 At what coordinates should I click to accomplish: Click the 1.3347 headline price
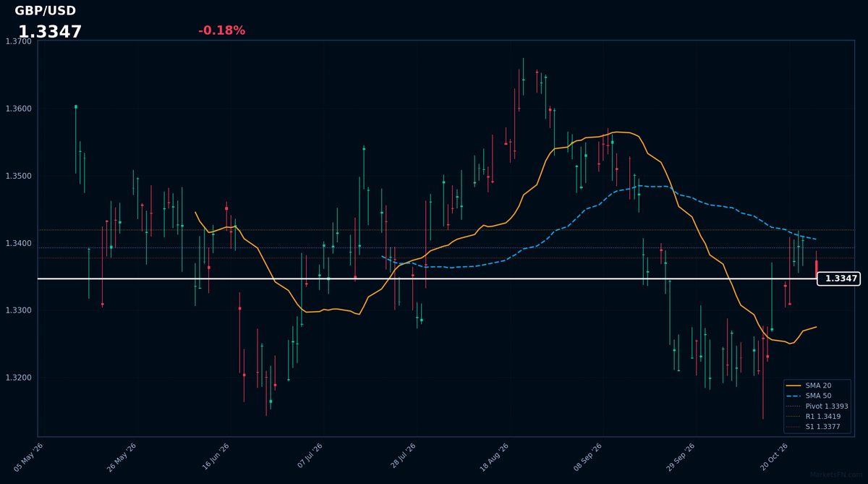(x=50, y=32)
